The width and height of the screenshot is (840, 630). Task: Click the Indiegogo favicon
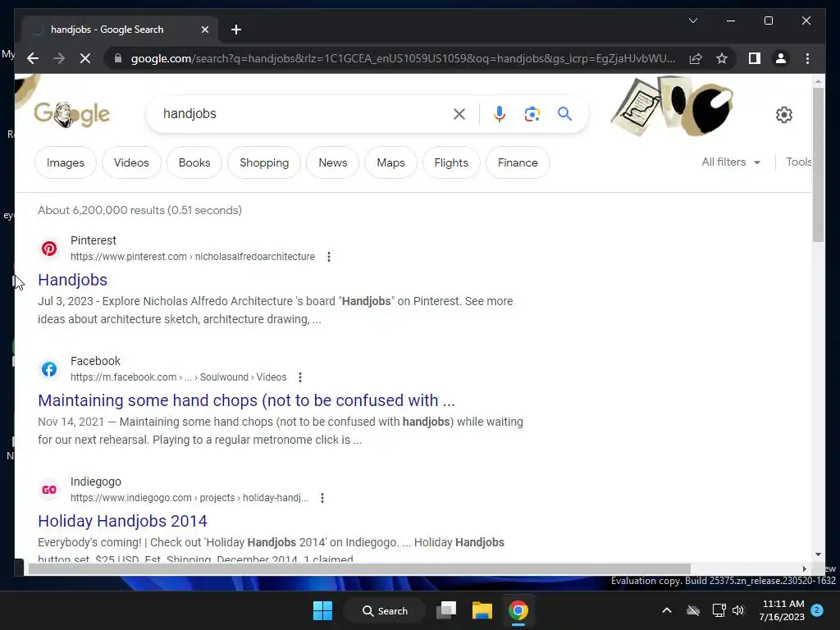49,490
